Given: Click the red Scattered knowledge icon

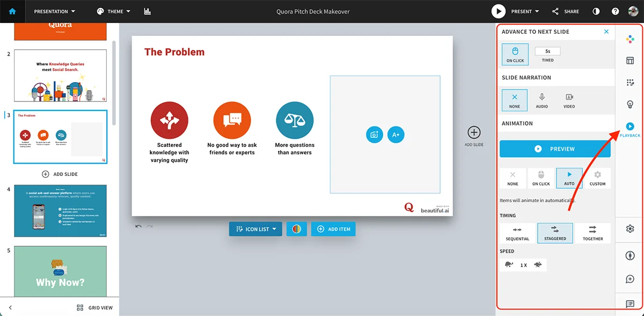Looking at the screenshot, I should point(170,121).
